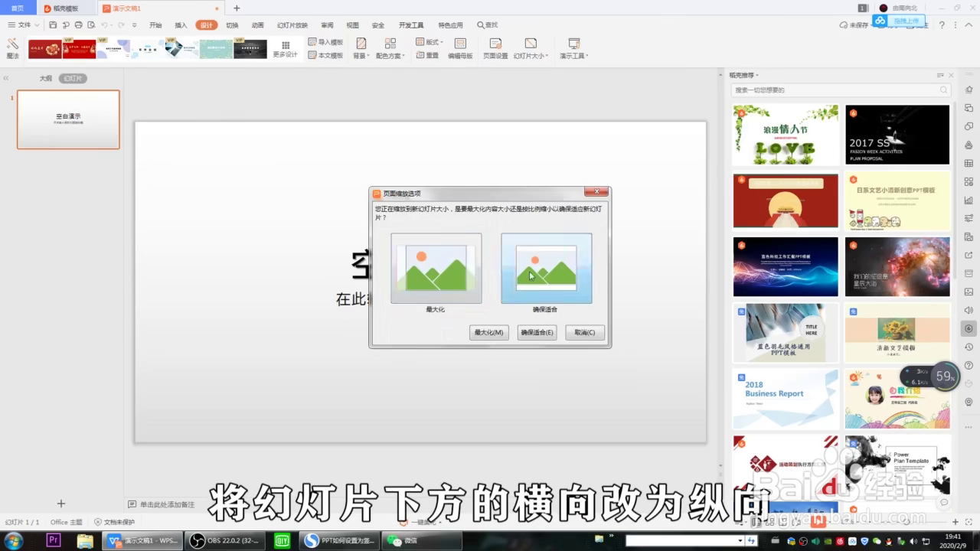The width and height of the screenshot is (980, 551).
Task: Click the 最大化(M) button in the dialog
Action: (x=488, y=332)
